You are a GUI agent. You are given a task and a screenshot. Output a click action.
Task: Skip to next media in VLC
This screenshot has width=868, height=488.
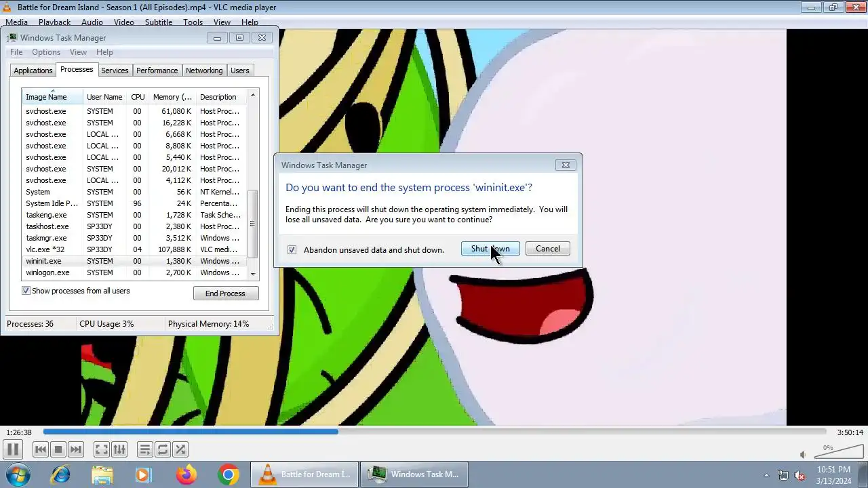(x=76, y=449)
